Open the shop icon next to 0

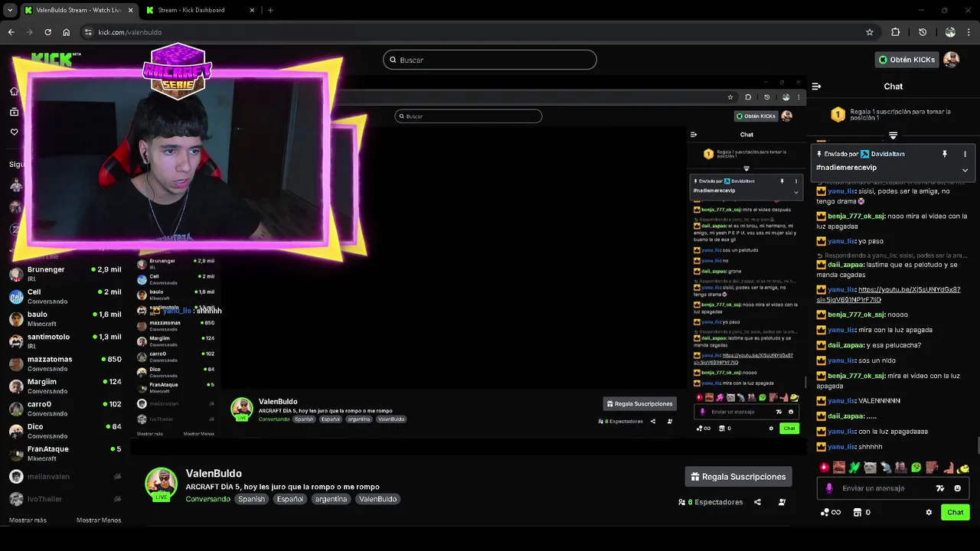(x=857, y=512)
